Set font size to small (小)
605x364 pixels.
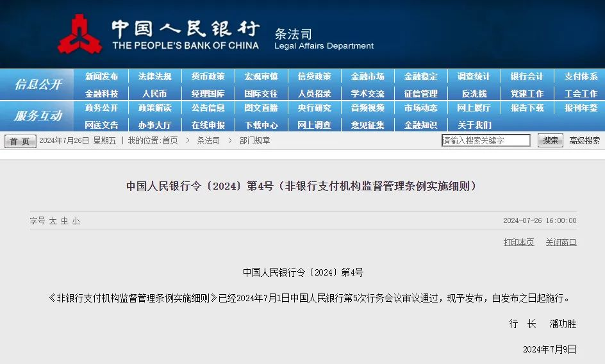coord(76,220)
